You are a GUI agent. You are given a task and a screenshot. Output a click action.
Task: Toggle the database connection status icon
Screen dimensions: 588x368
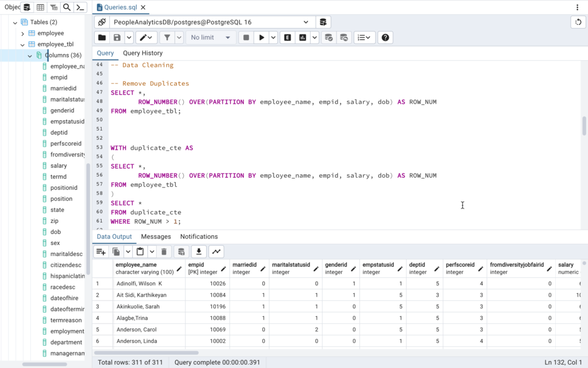pyautogui.click(x=102, y=22)
